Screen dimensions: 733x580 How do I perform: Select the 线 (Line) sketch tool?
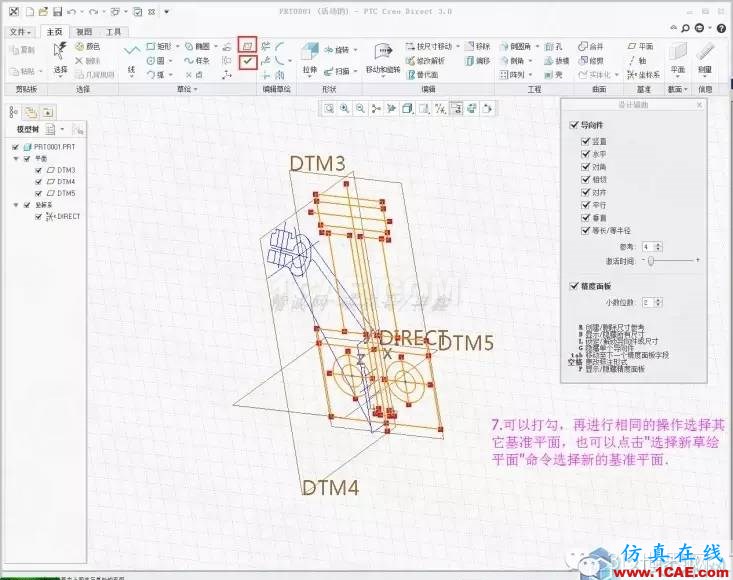(131, 59)
